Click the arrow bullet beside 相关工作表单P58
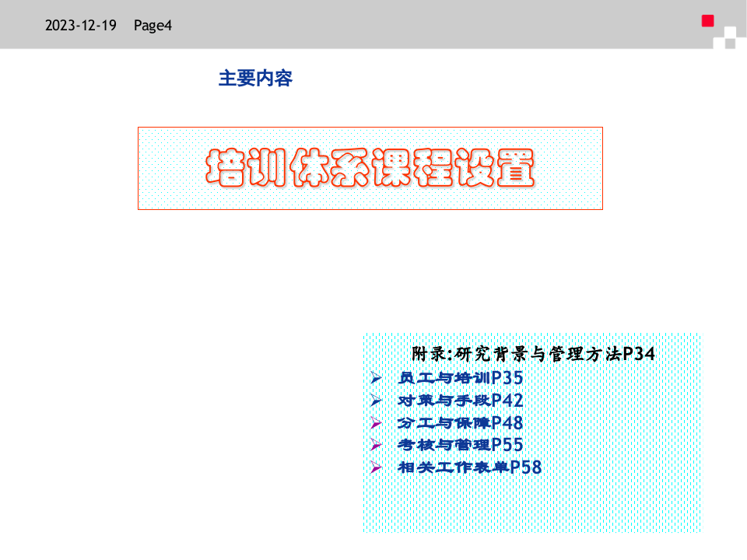747x560 pixels. [x=376, y=467]
